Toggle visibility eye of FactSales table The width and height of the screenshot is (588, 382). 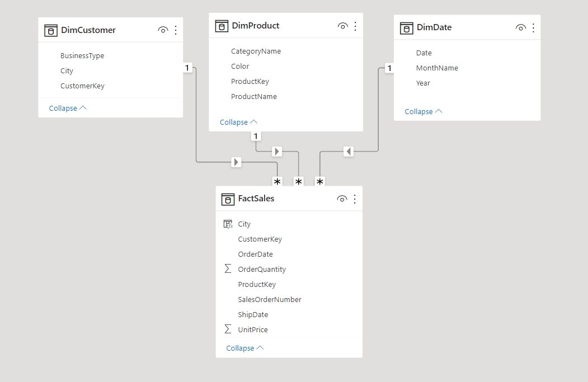(x=342, y=199)
